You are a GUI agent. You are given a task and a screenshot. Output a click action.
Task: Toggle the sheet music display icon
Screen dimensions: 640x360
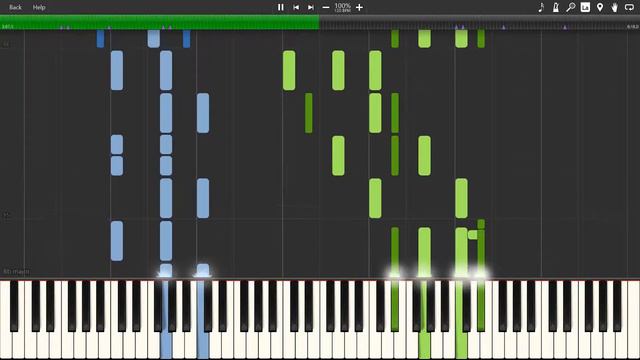coord(585,7)
